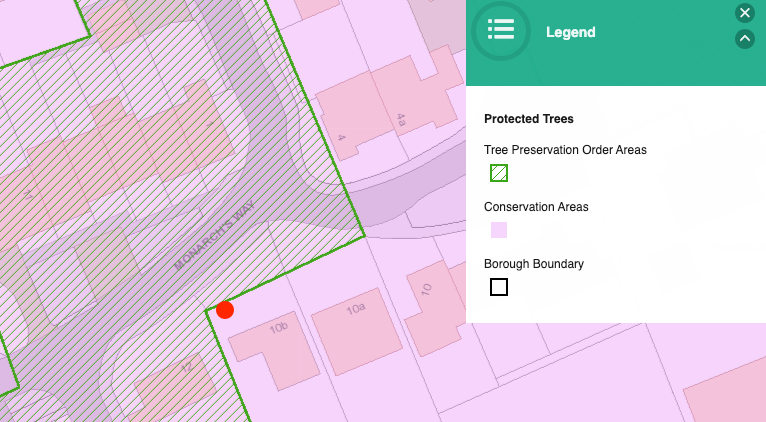Click the Protected Trees heading
The image size is (766, 422).
click(528, 118)
